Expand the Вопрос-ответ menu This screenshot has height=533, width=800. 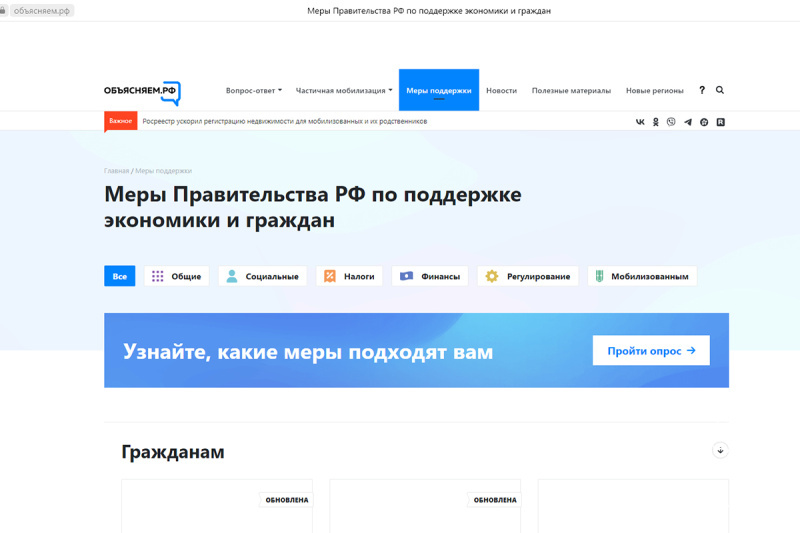pos(254,90)
